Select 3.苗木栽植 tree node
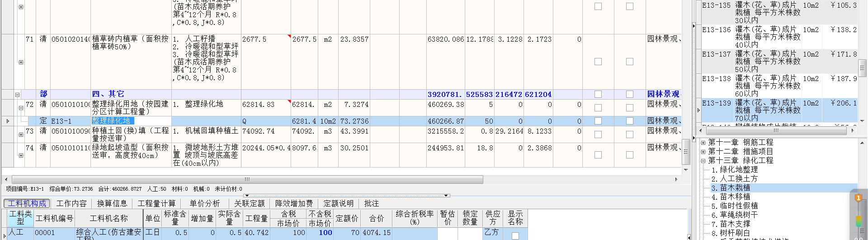Viewport: 868px width, 240px height. (x=731, y=188)
